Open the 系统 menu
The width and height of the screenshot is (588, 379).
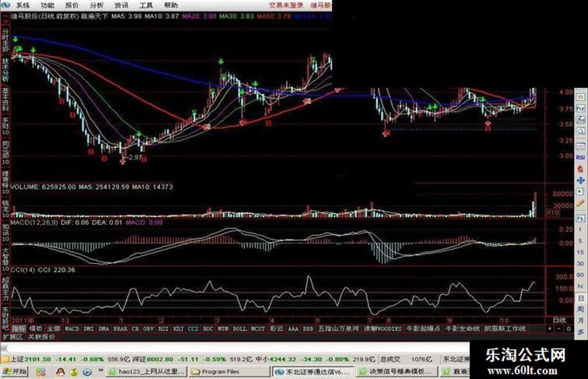22,5
